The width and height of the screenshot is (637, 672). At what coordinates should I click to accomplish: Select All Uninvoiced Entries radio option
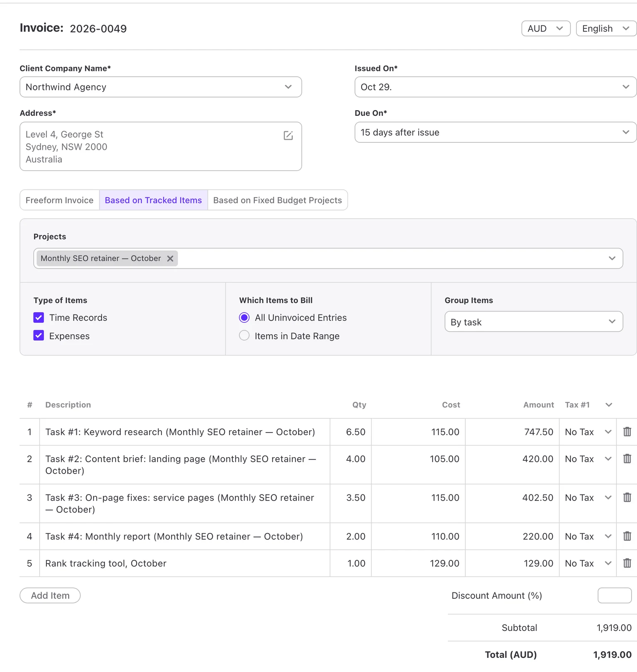244,318
